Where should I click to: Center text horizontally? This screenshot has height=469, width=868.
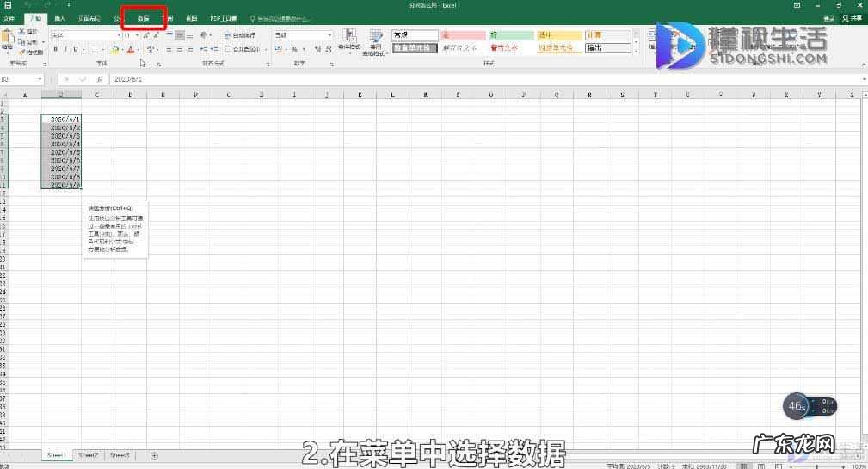pos(179,50)
